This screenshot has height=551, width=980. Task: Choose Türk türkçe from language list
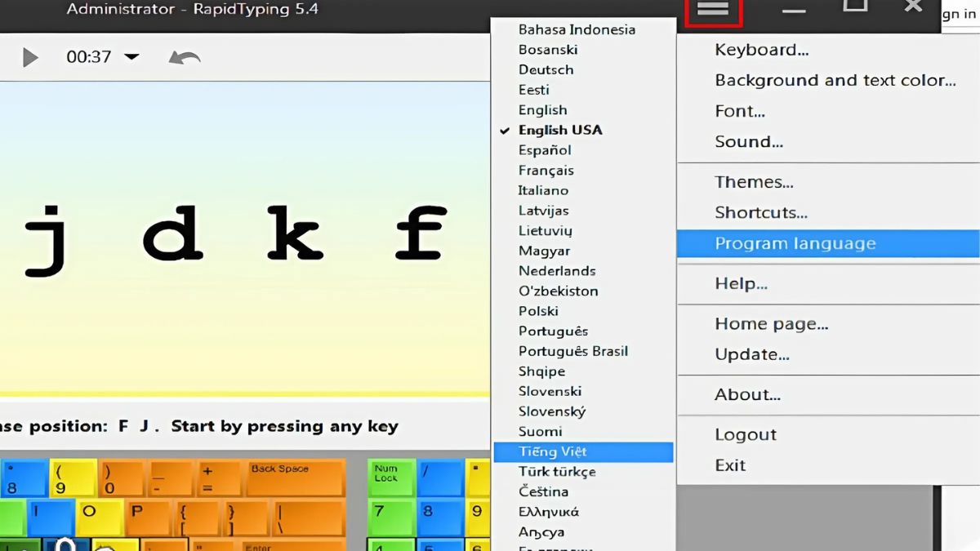pyautogui.click(x=557, y=472)
